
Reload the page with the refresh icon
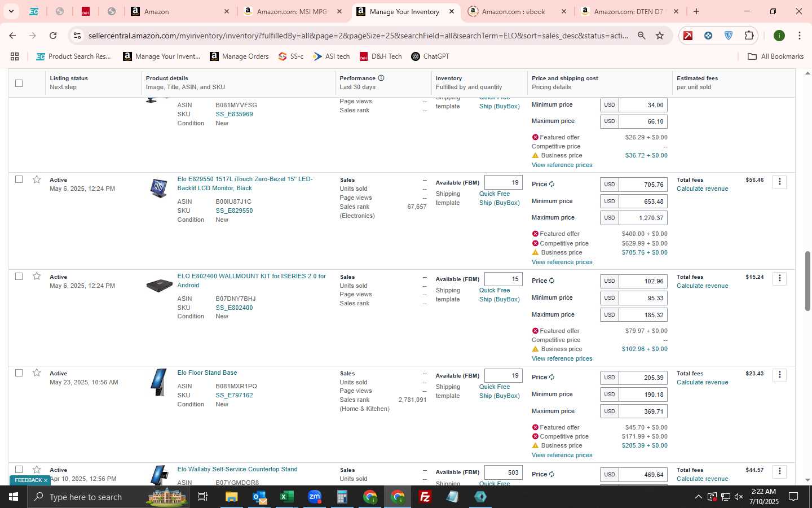(x=53, y=36)
